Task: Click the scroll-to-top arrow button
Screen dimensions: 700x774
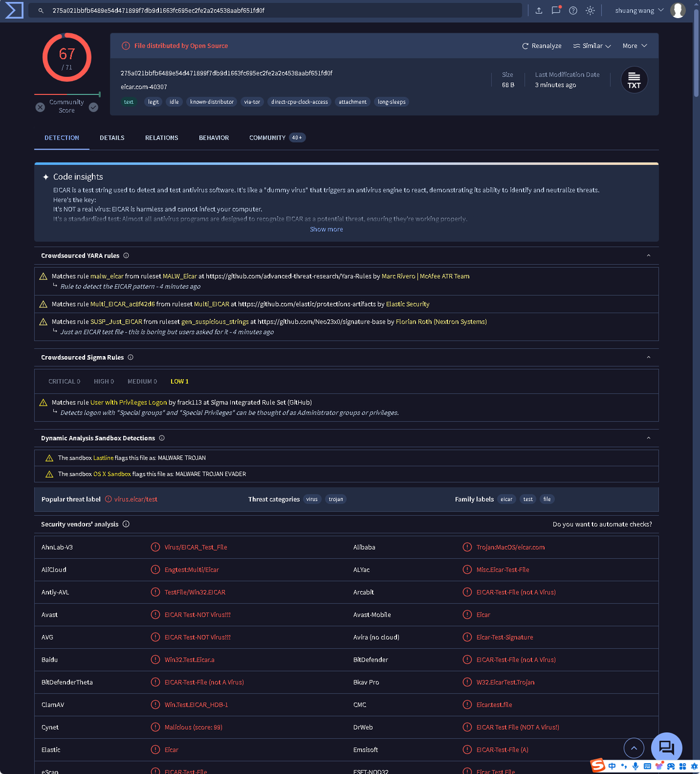Action: point(634,748)
